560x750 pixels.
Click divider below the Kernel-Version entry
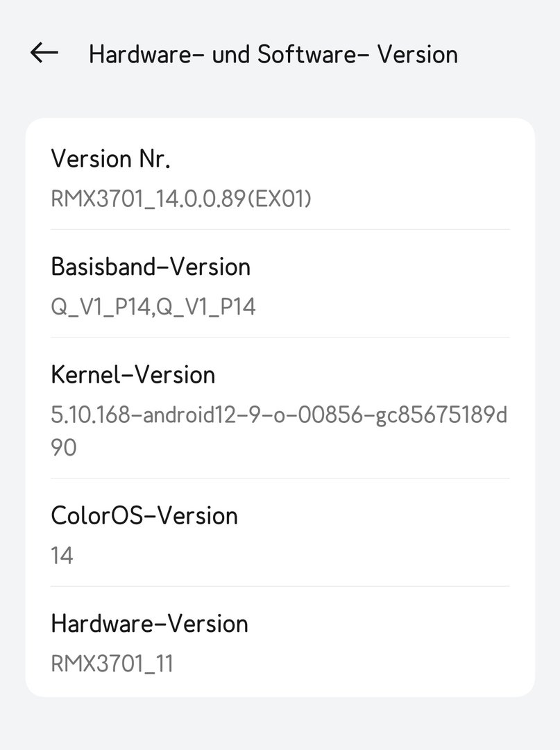click(x=280, y=478)
